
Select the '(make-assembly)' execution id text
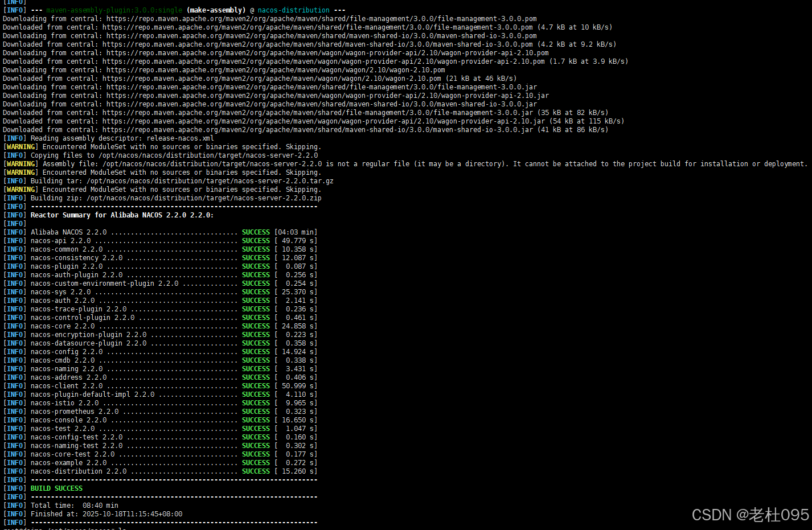click(216, 10)
